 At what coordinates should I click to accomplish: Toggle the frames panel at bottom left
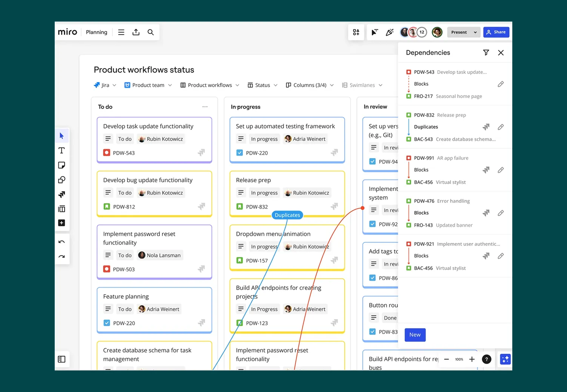click(x=61, y=359)
